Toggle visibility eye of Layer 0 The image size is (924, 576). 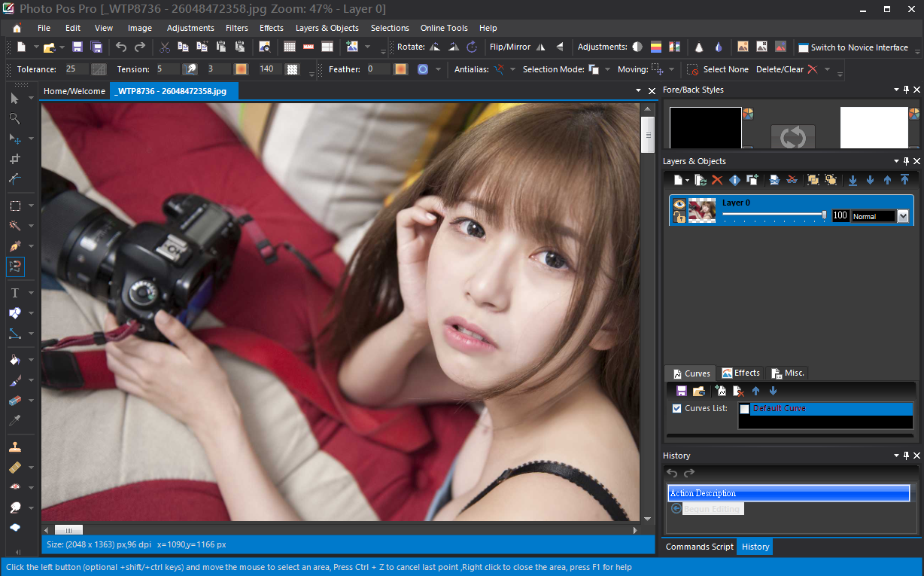(679, 204)
